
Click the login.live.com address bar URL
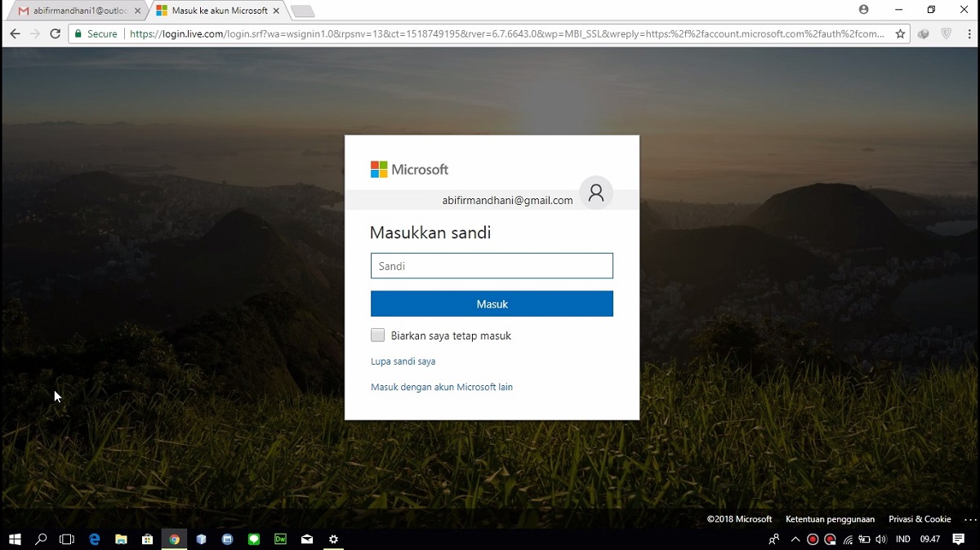tap(506, 34)
